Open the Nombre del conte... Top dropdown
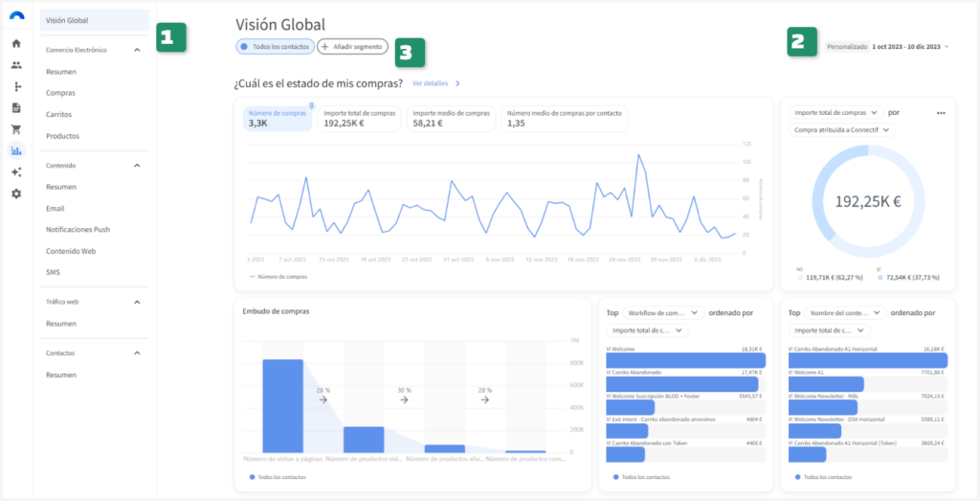The image size is (980, 501). click(x=846, y=312)
